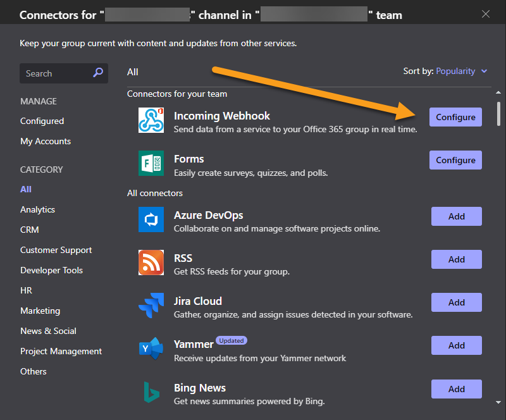Click the Forms connector icon

pyautogui.click(x=151, y=163)
